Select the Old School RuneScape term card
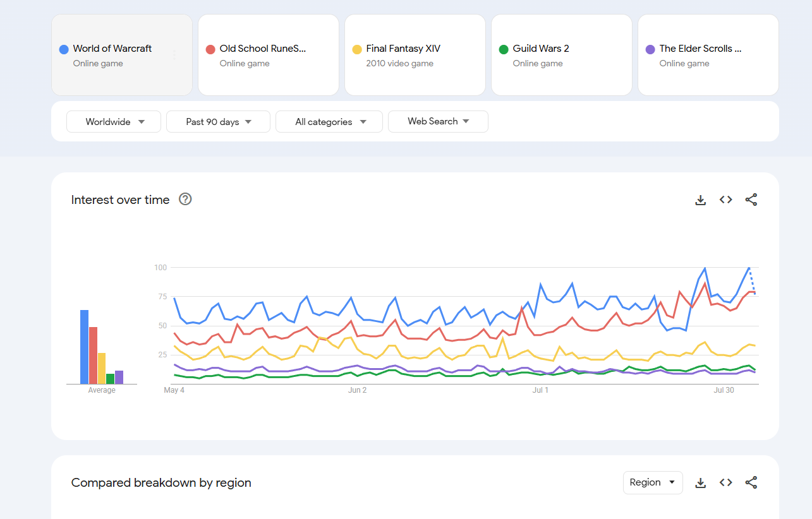812x519 pixels. point(269,55)
